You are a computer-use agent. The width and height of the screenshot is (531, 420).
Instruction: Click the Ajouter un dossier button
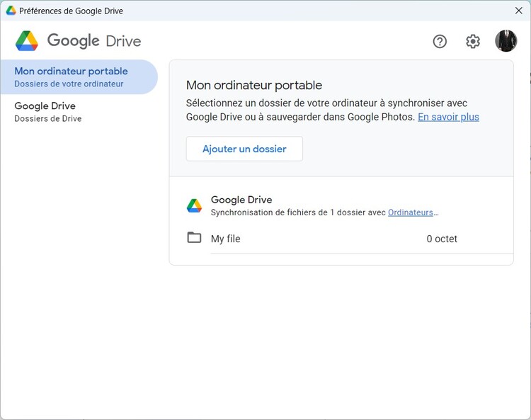[x=244, y=149]
